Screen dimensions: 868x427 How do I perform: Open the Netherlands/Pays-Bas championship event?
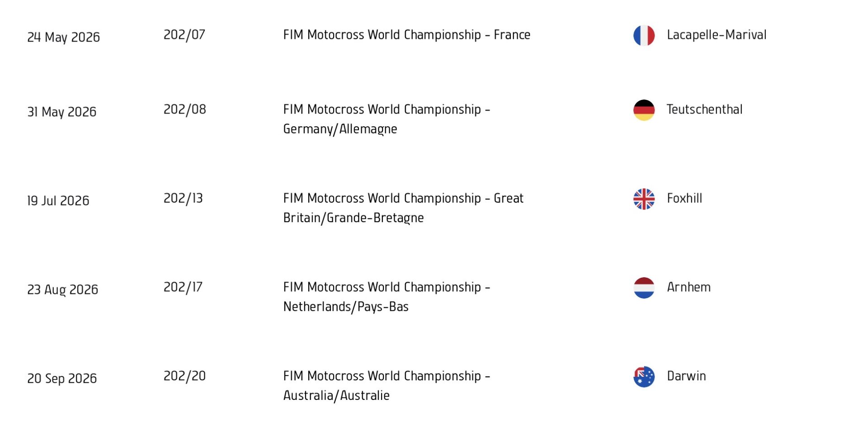pos(386,297)
